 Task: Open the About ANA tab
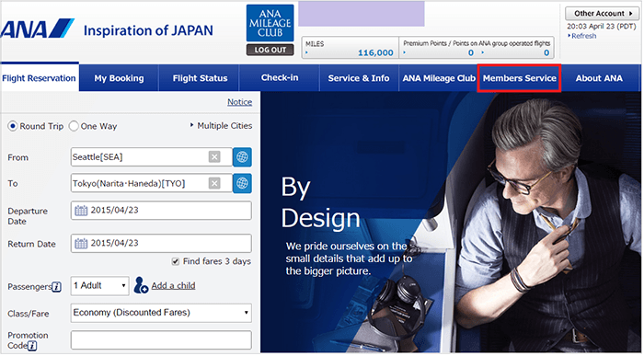click(599, 78)
